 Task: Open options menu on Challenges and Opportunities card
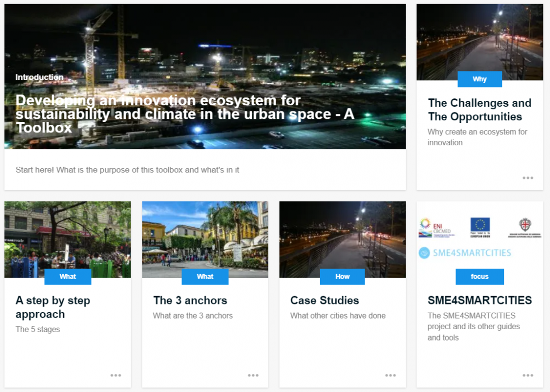click(527, 178)
